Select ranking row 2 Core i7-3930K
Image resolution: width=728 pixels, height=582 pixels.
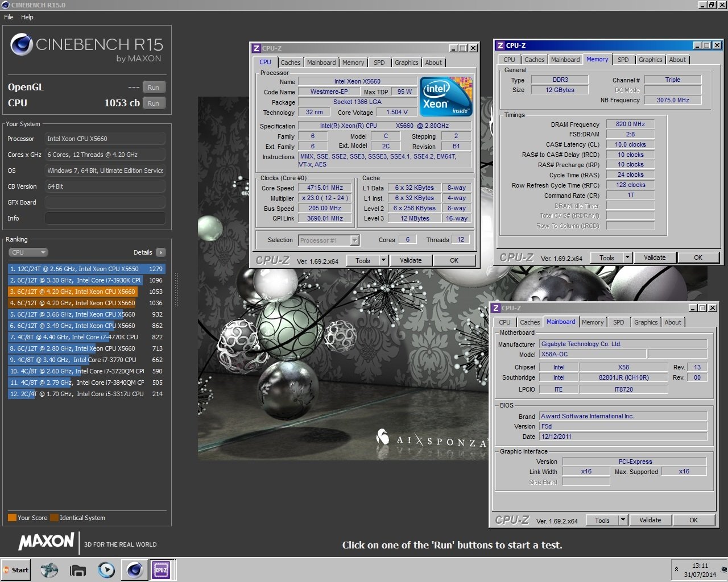[86, 280]
